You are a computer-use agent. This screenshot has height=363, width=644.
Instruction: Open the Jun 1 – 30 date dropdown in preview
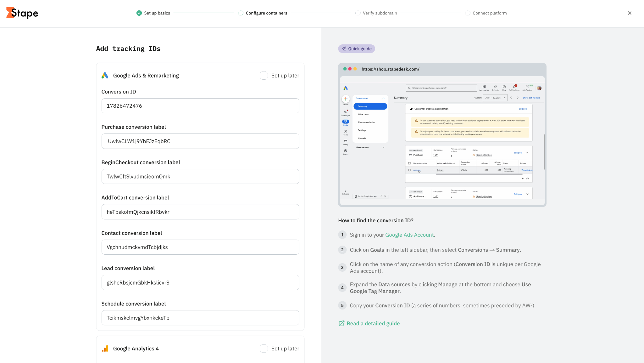pyautogui.click(x=495, y=98)
